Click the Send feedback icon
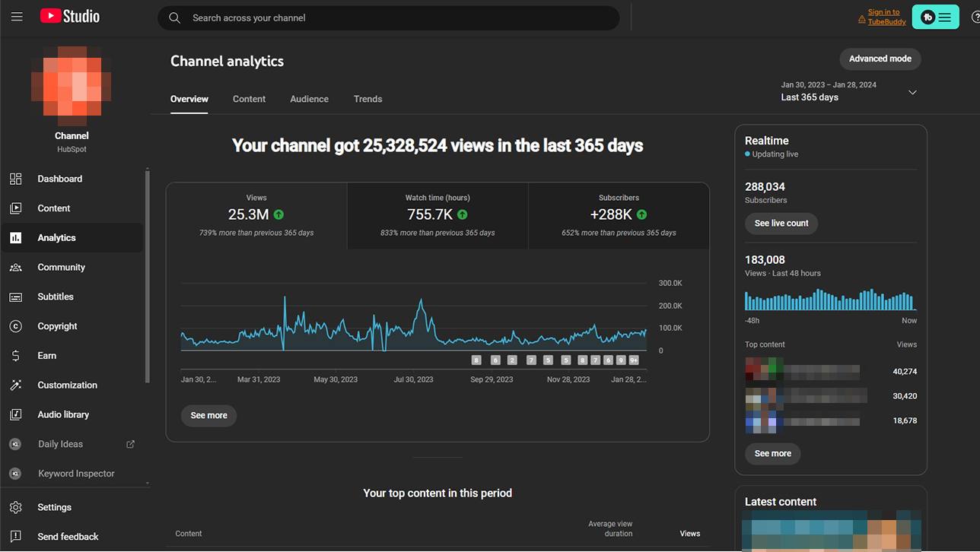980x552 pixels. pyautogui.click(x=15, y=537)
